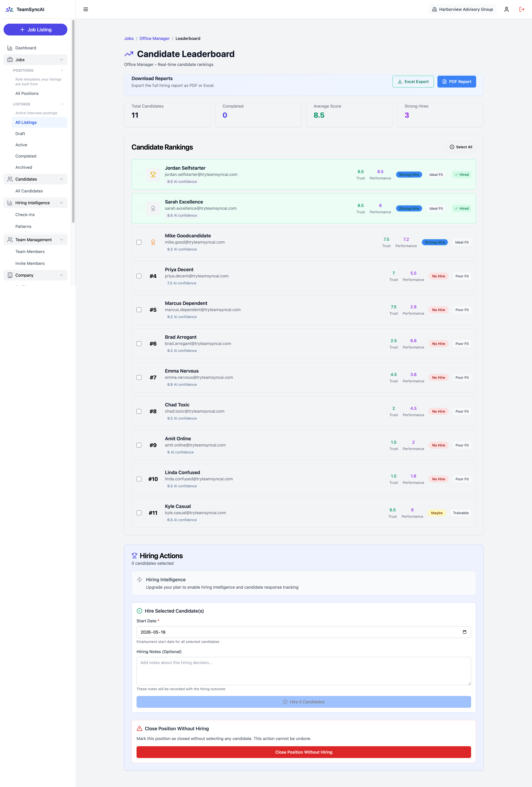Click Kyle Casual's Maybe badge
The width and height of the screenshot is (532, 787).
(437, 513)
